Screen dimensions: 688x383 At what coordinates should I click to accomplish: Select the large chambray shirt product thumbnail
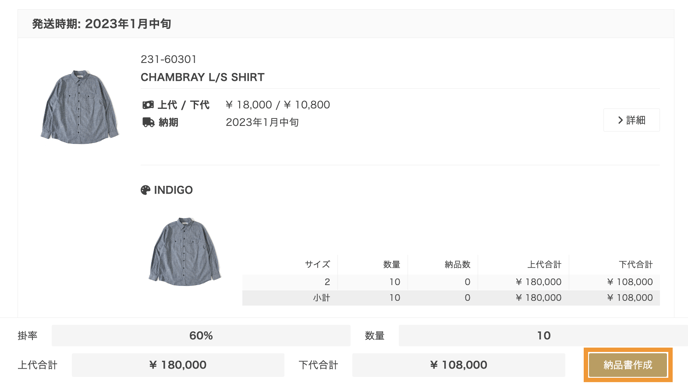pyautogui.click(x=79, y=107)
